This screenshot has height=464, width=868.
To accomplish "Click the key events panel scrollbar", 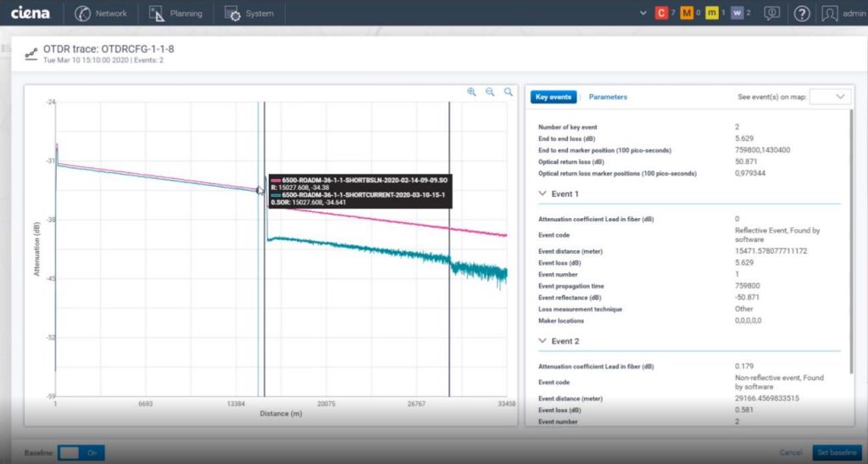I will pos(851,241).
